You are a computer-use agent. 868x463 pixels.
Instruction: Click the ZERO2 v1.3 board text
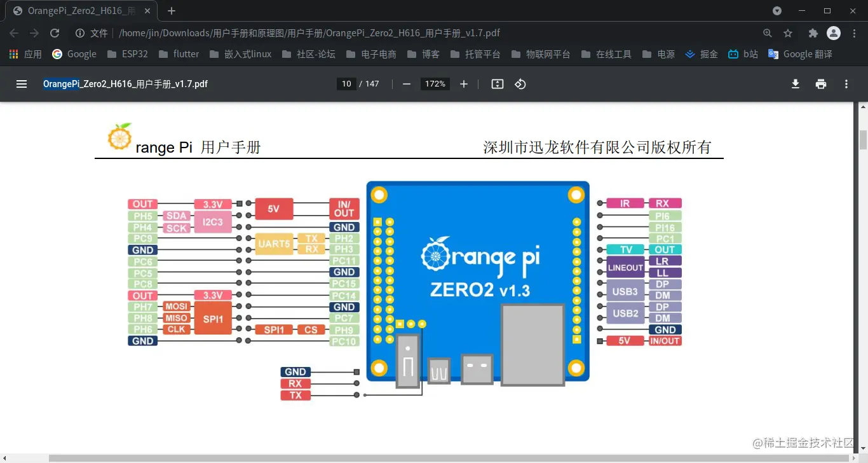[x=480, y=290]
